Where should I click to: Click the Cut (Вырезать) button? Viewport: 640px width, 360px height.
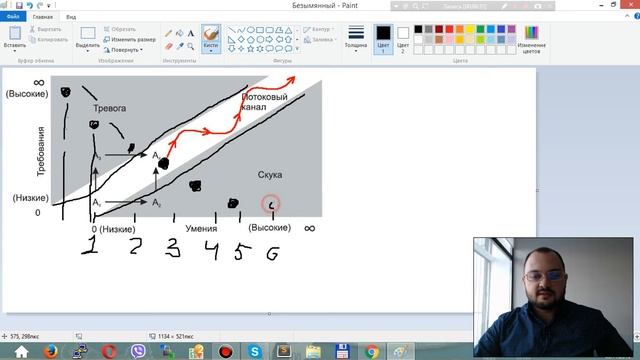45,29
